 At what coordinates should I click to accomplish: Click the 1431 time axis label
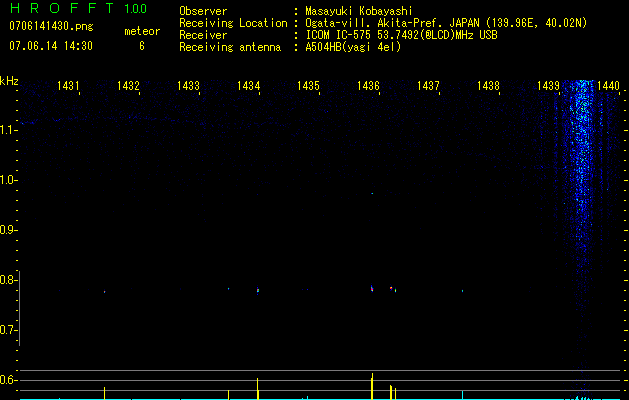(68, 86)
